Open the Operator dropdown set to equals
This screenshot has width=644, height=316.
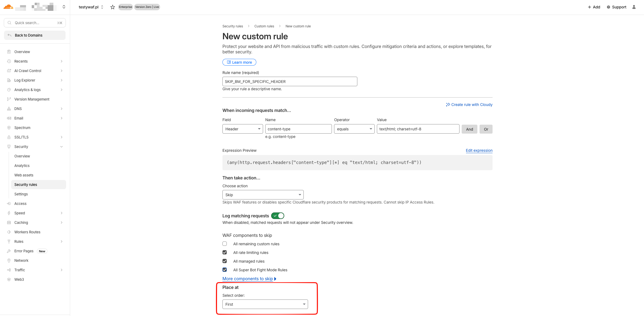pos(354,129)
